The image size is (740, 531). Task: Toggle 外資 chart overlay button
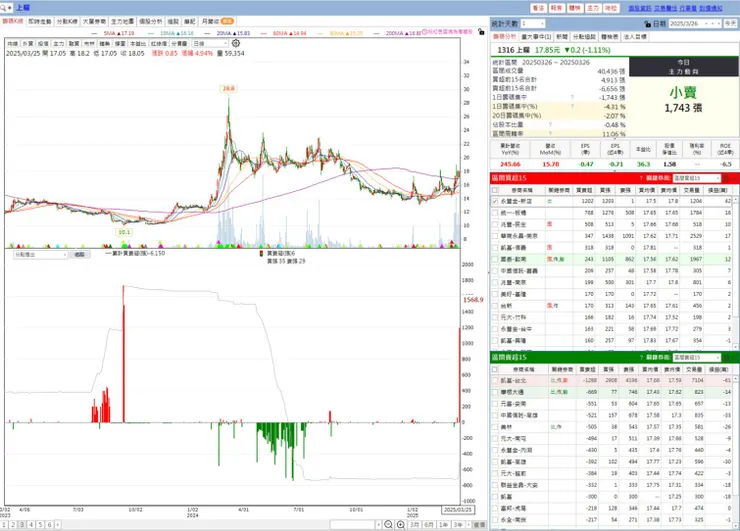click(28, 43)
